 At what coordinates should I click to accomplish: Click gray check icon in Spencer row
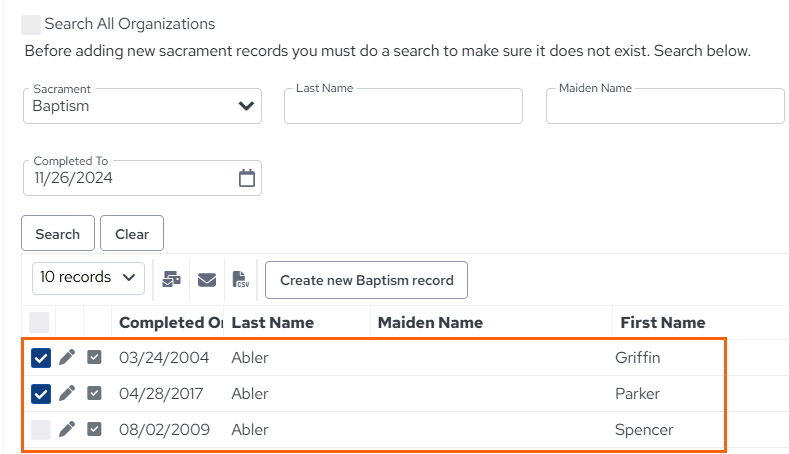tap(94, 429)
